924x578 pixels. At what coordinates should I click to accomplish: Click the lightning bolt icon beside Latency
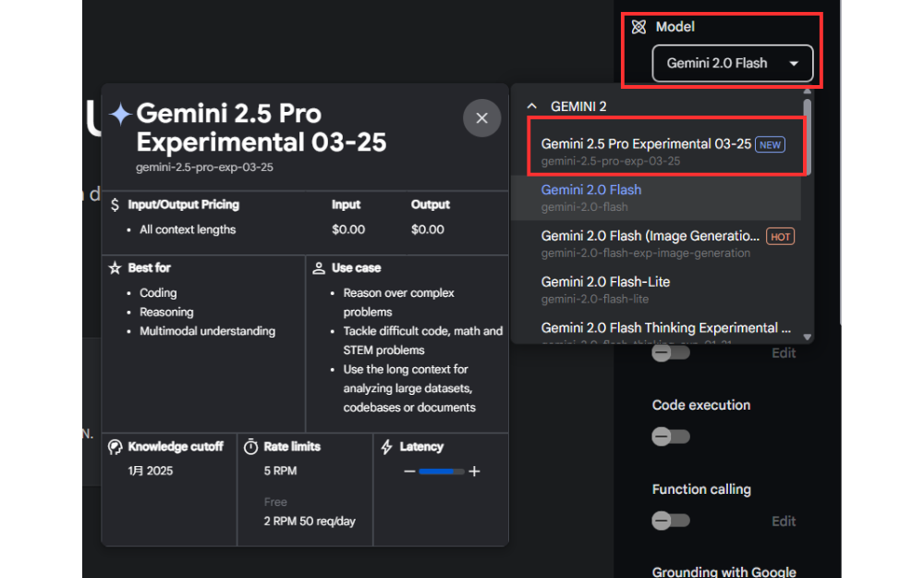pos(385,447)
